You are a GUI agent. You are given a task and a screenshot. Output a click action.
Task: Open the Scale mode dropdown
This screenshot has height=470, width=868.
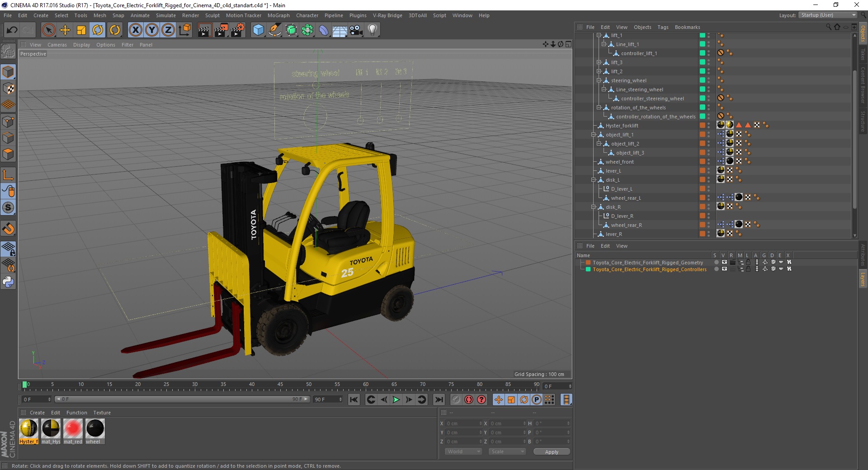pos(507,451)
